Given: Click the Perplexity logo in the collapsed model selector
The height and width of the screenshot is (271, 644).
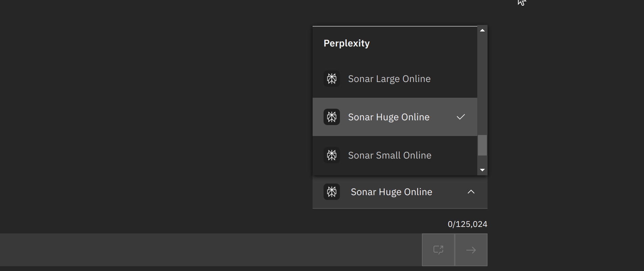Looking at the screenshot, I should (331, 192).
